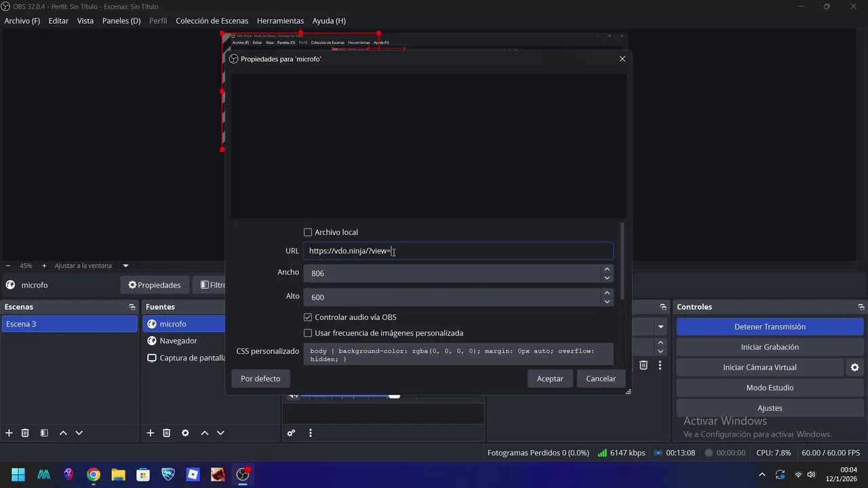Open File Explorer from the taskbar
This screenshot has height=488, width=868.
(x=118, y=474)
